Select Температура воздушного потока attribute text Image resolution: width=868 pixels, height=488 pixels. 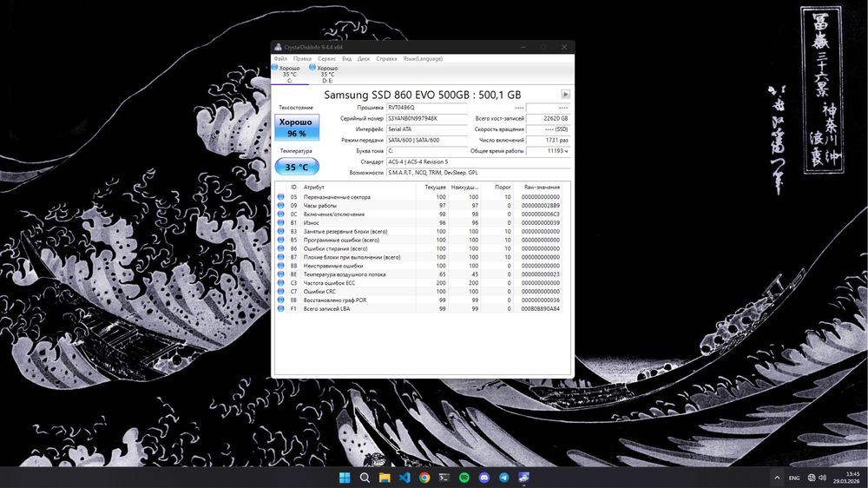[x=345, y=274]
